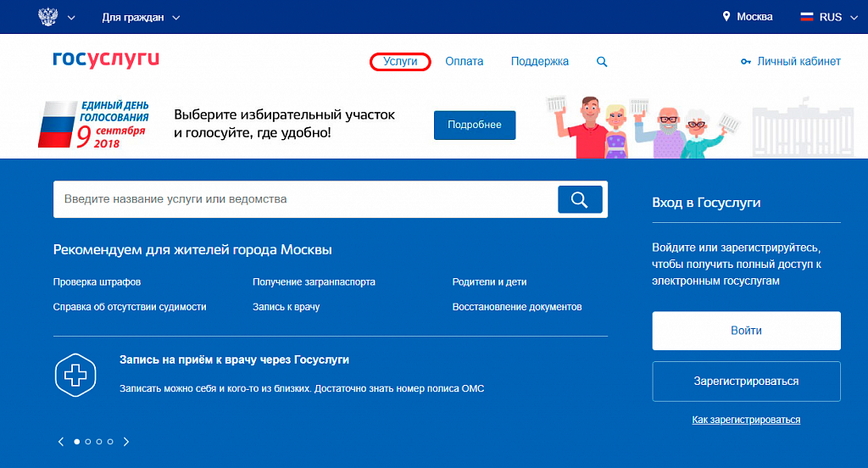Go to the previous slide arrow
This screenshot has height=468, width=868.
(61, 442)
